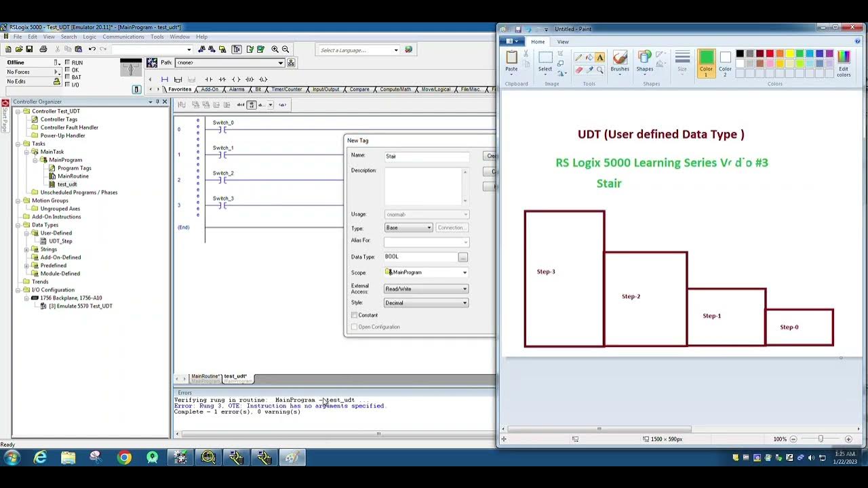The height and width of the screenshot is (488, 868).
Task: Click the Windows Start button
Action: tap(12, 458)
